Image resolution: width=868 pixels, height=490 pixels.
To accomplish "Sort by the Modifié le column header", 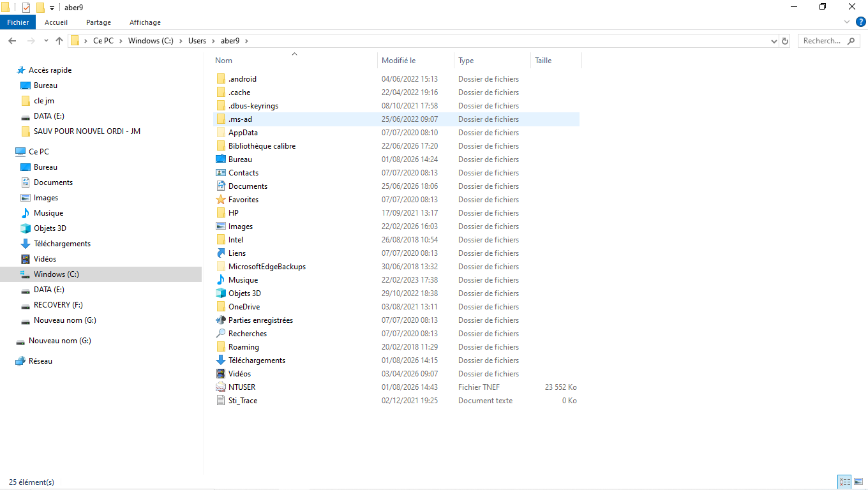I will tap(398, 61).
